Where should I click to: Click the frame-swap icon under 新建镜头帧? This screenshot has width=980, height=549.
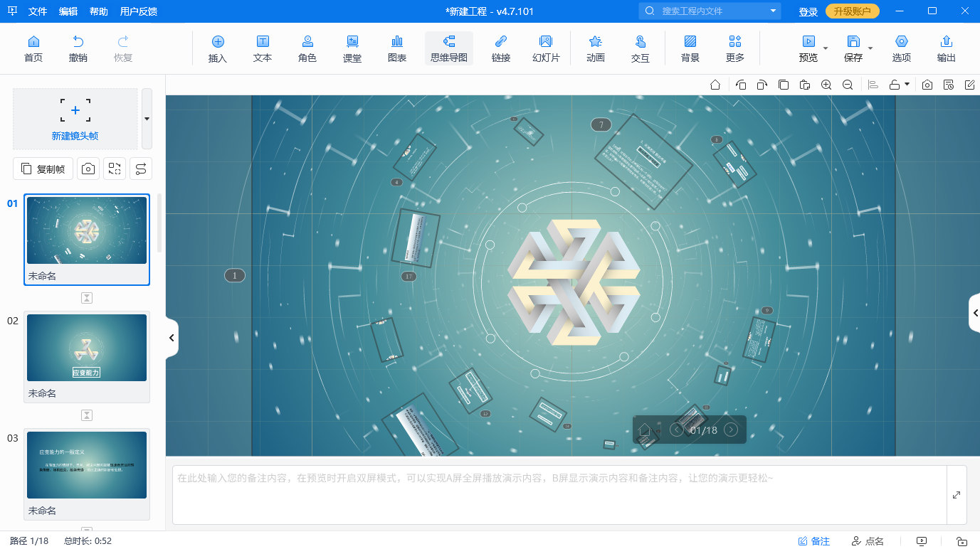115,169
